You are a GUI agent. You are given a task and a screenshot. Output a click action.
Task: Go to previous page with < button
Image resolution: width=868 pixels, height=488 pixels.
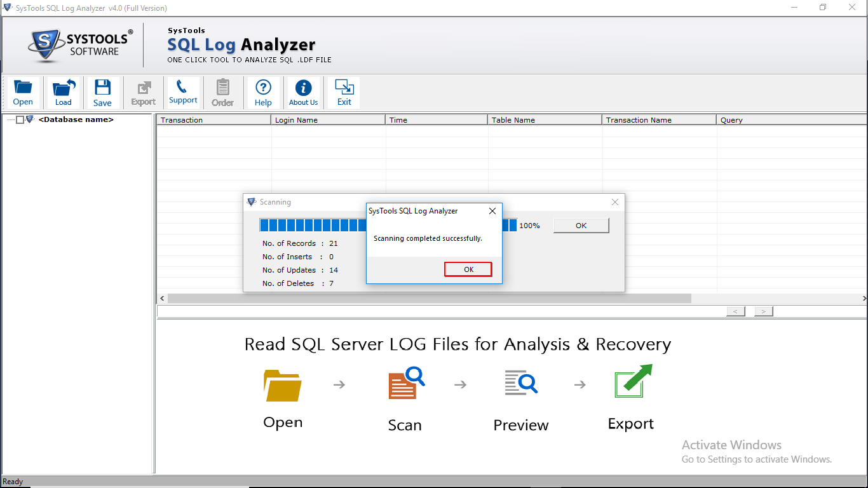click(735, 311)
